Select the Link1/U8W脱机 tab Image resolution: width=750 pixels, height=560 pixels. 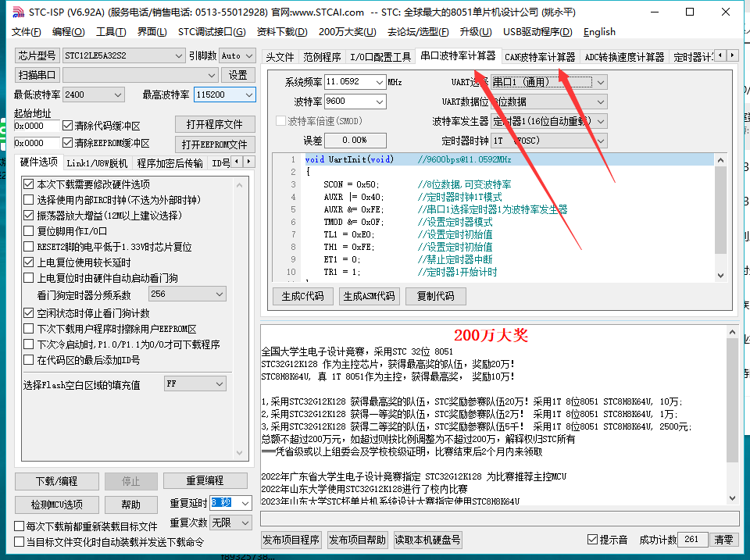(x=97, y=163)
